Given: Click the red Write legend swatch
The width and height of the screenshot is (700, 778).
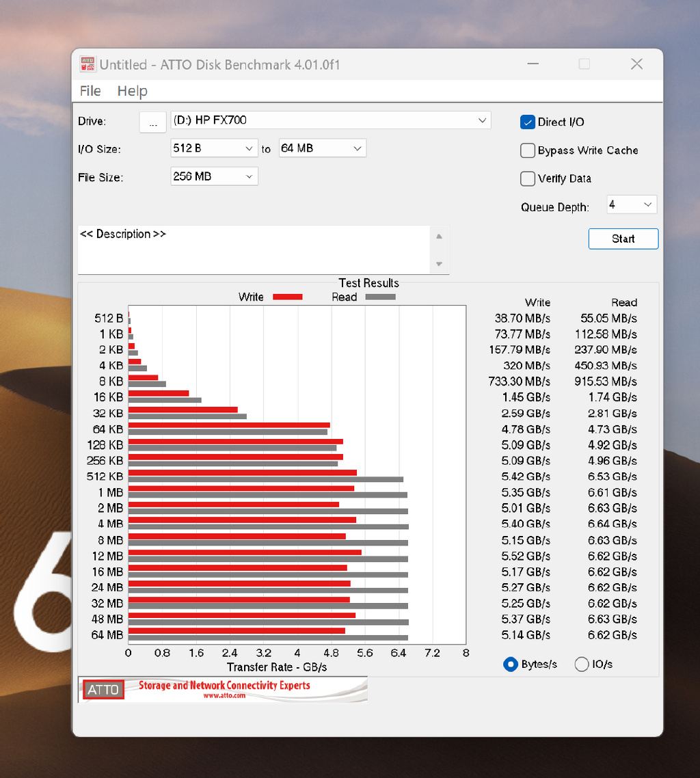Looking at the screenshot, I should coord(287,297).
